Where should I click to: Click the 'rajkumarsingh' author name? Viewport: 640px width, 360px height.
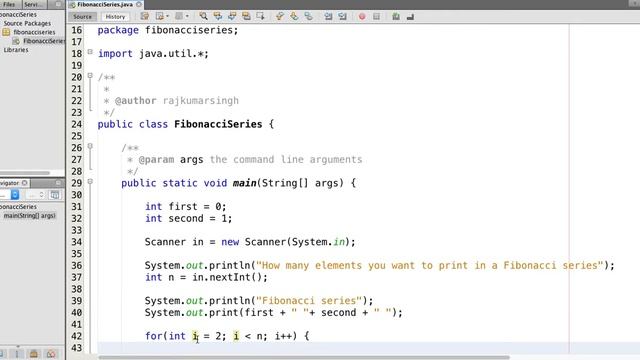click(200, 101)
